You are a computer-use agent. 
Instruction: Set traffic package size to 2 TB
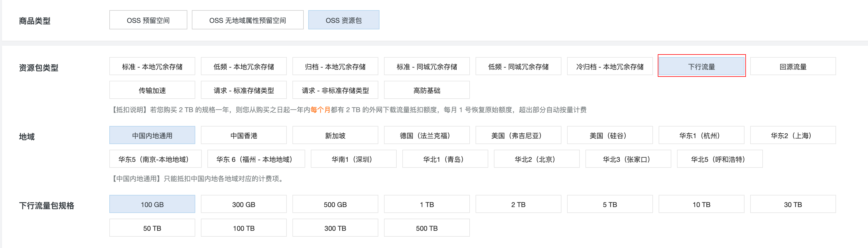click(518, 204)
